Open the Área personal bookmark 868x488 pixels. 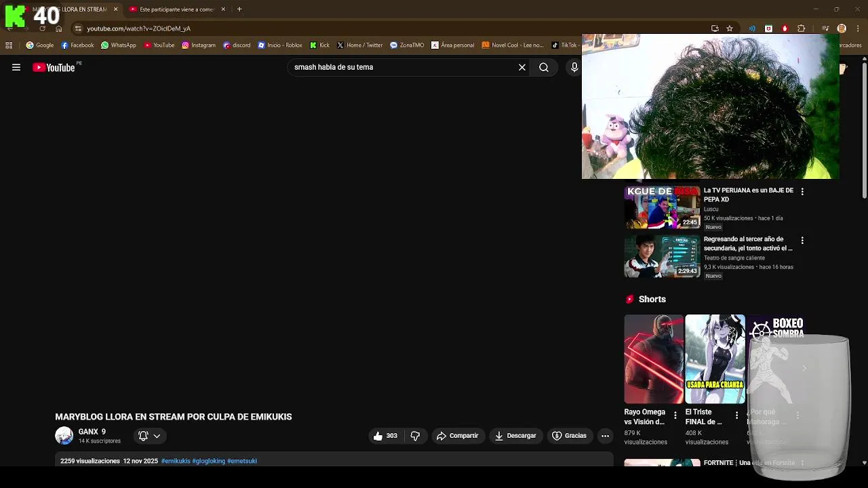click(x=453, y=45)
